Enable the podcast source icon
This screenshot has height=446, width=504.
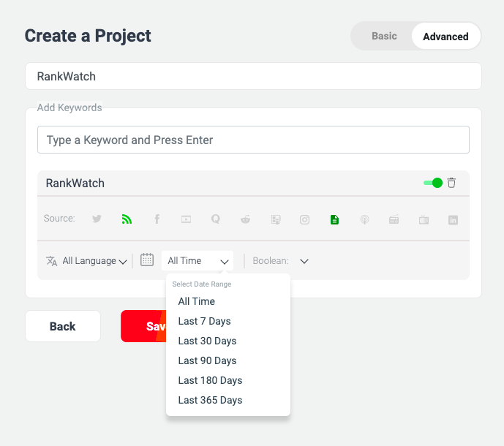click(x=364, y=220)
